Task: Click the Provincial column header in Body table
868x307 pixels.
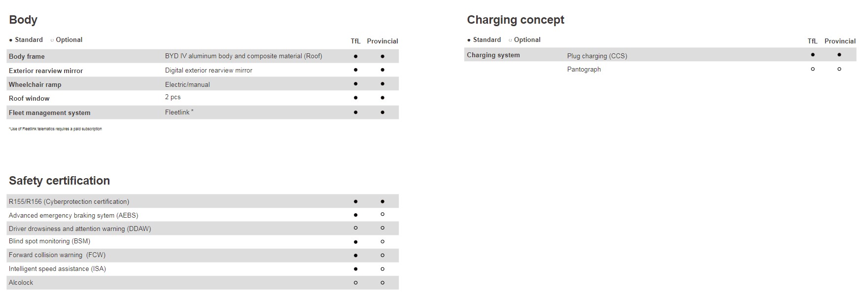Action: (382, 41)
